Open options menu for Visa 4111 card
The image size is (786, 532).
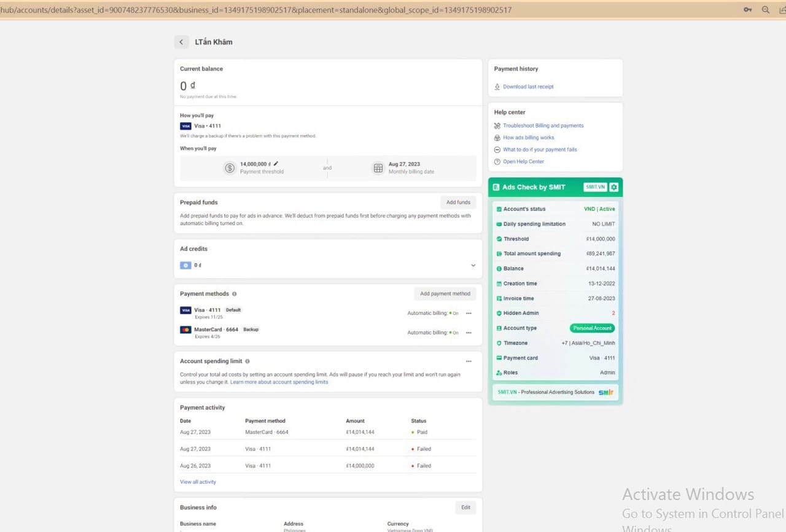click(469, 313)
